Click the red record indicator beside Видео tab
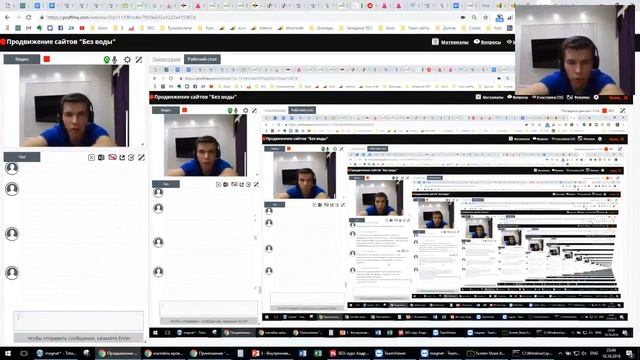This screenshot has height=360, width=640. click(x=47, y=60)
